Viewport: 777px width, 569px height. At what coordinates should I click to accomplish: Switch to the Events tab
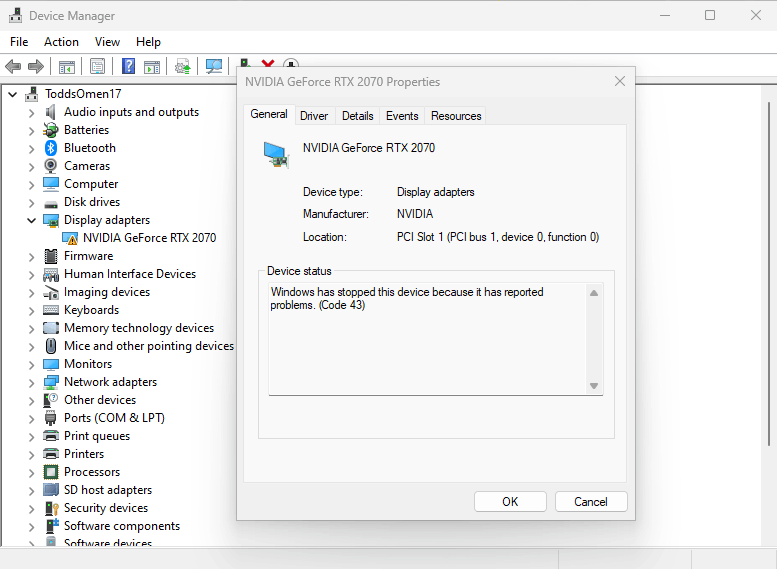click(x=402, y=116)
